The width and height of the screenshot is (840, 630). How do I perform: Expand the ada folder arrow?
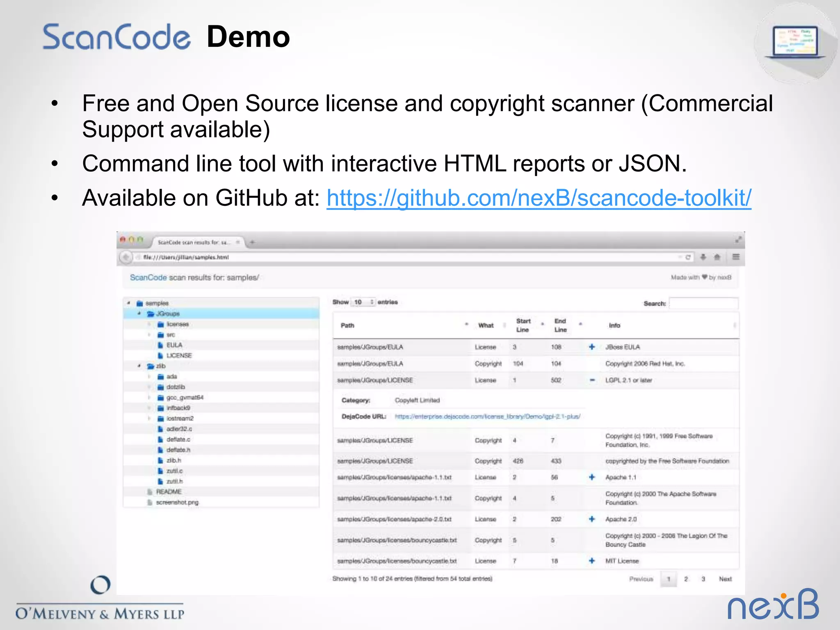click(x=149, y=377)
